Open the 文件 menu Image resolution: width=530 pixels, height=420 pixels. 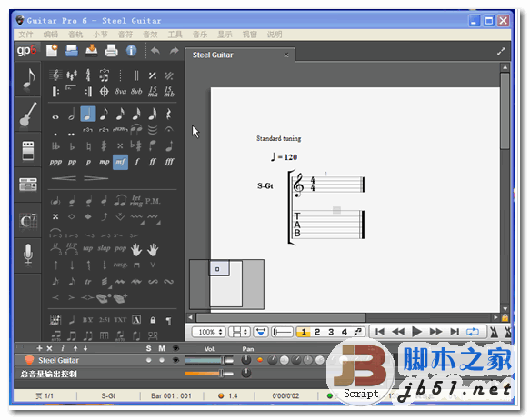coord(26,35)
